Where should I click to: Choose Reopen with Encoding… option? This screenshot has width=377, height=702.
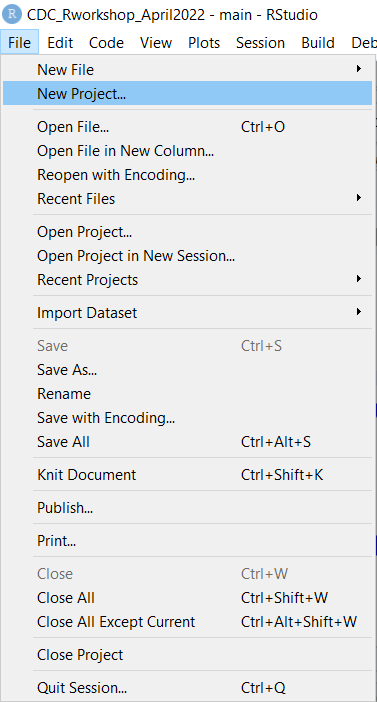click(x=188, y=175)
